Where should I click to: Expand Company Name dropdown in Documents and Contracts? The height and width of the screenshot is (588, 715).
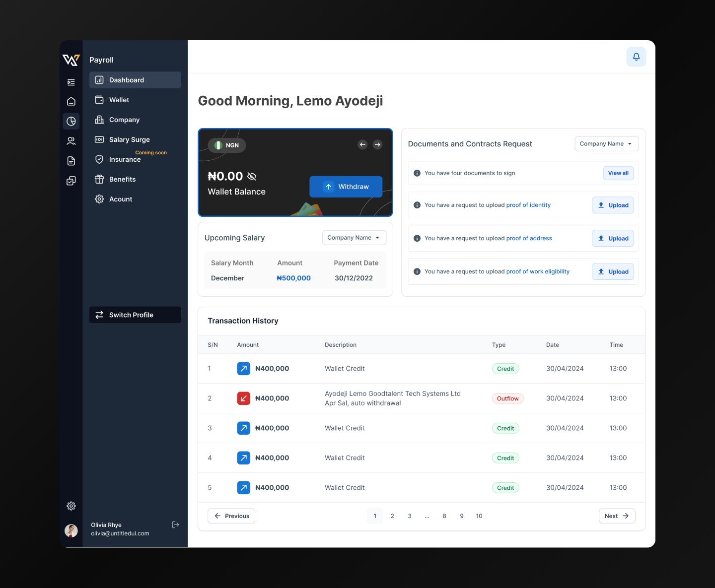[x=607, y=144]
